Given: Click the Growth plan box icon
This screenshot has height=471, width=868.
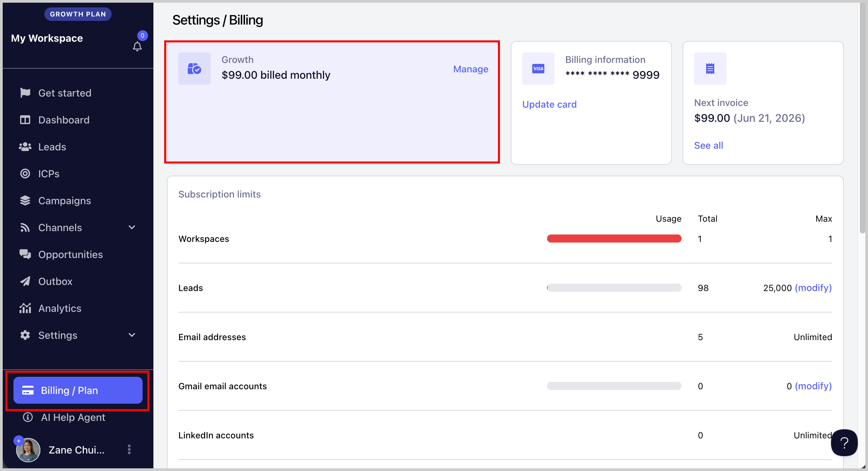Looking at the screenshot, I should (x=194, y=69).
